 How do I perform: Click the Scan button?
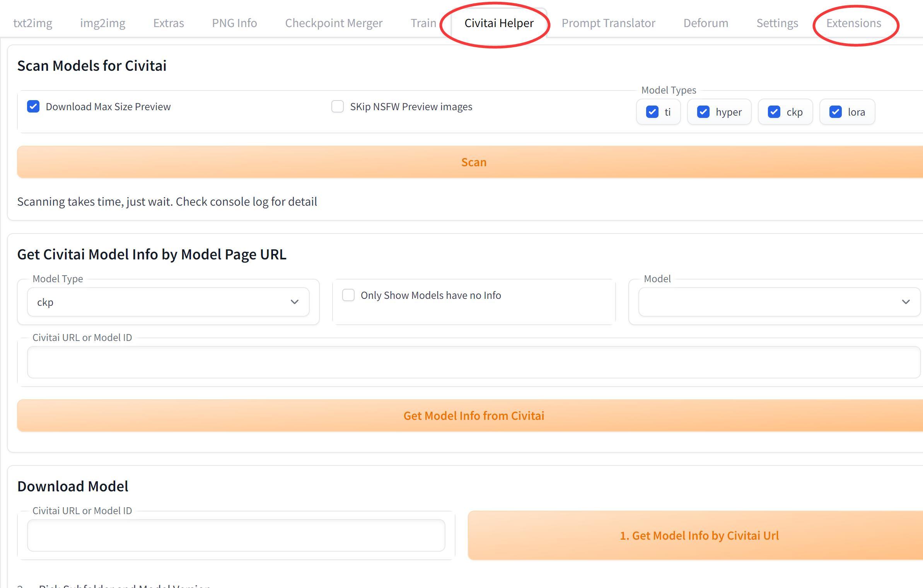click(470, 162)
